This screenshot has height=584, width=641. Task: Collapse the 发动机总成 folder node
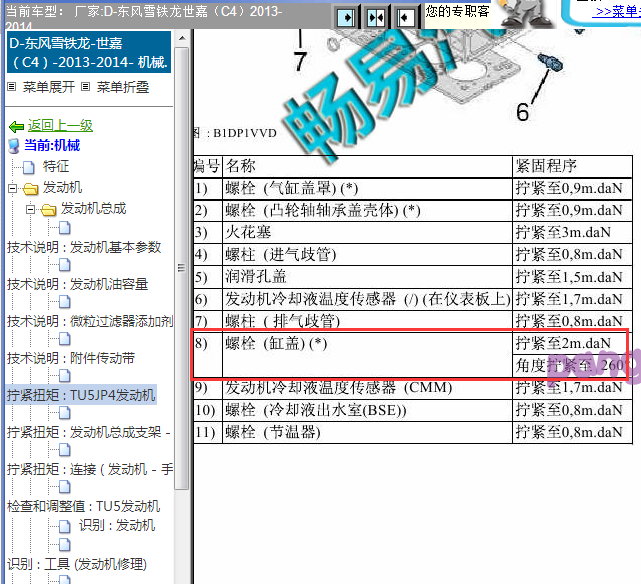[30, 210]
